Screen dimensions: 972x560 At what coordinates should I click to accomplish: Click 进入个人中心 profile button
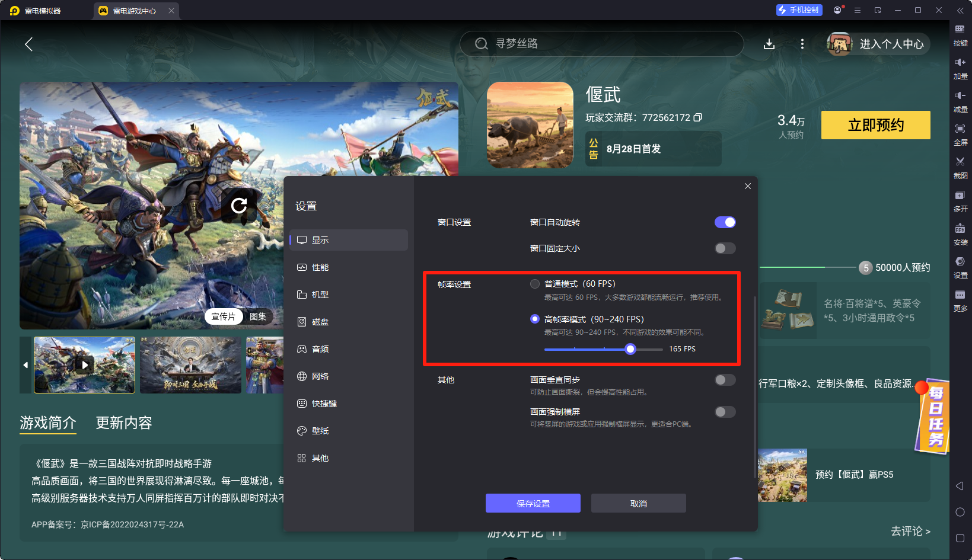coord(878,44)
